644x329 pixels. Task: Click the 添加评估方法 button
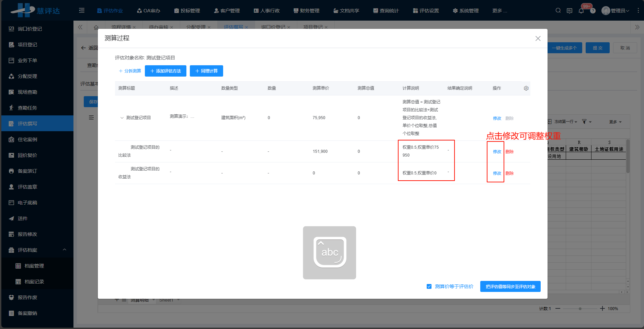coord(165,71)
